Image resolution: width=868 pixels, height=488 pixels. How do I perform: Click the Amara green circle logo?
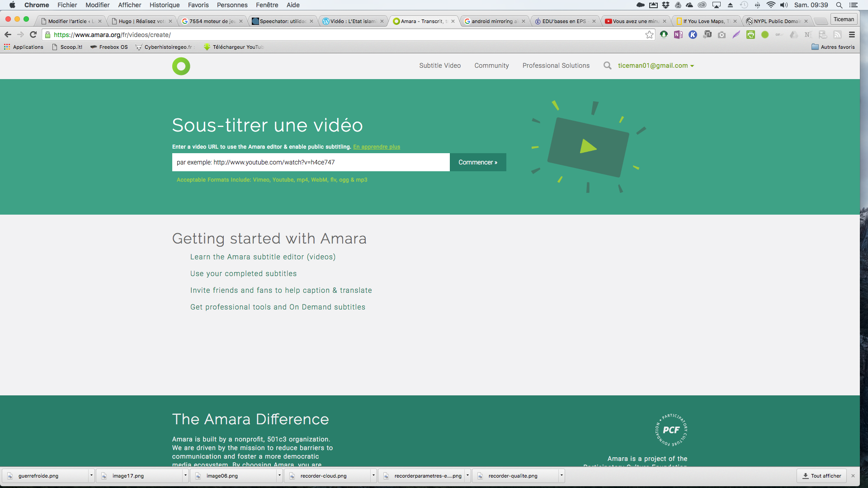click(181, 66)
